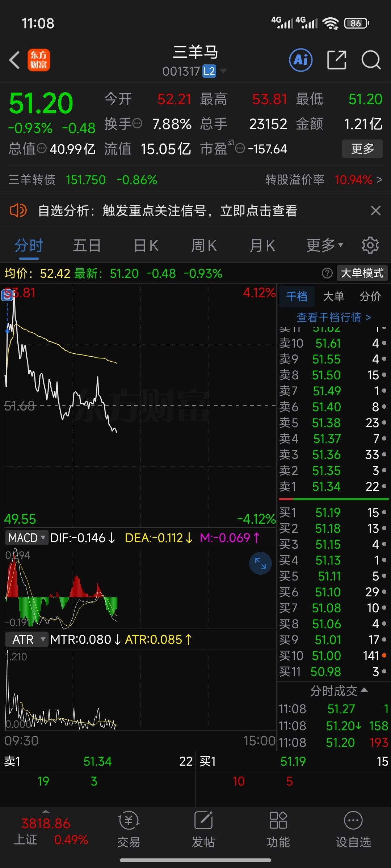Tap the help question mark icon
This screenshot has height=868, width=391.
(x=327, y=273)
